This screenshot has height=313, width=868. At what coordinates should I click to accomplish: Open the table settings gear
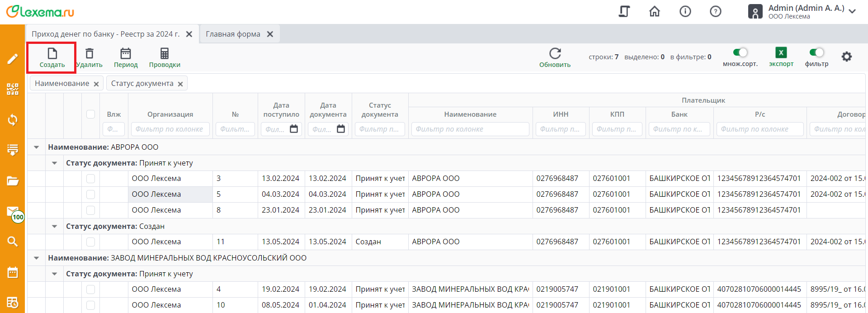pyautogui.click(x=846, y=57)
